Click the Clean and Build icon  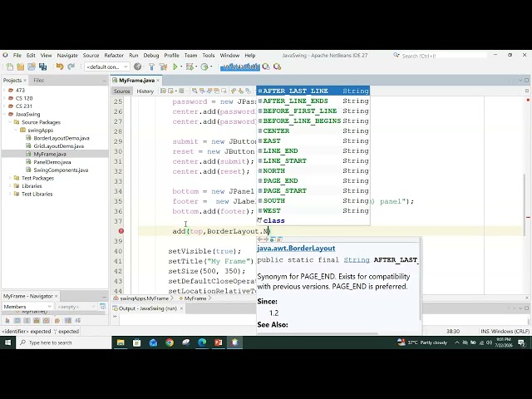tap(163, 66)
